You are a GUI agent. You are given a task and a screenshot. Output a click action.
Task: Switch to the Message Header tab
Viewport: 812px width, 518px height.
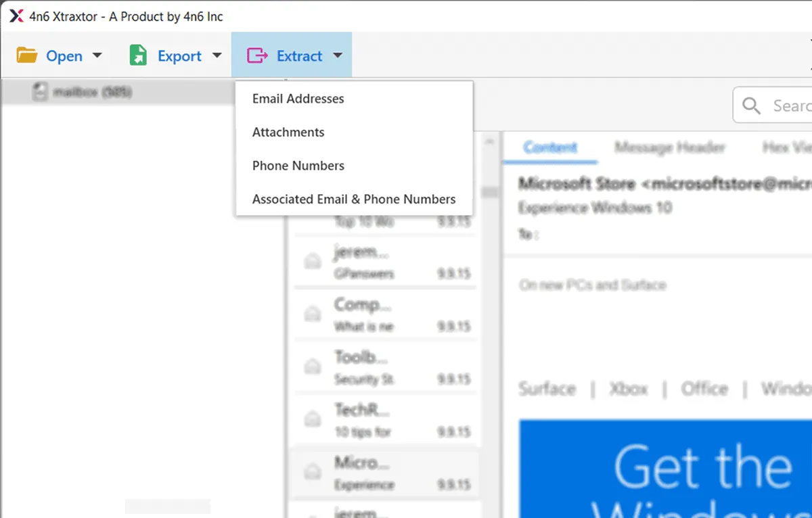point(669,147)
